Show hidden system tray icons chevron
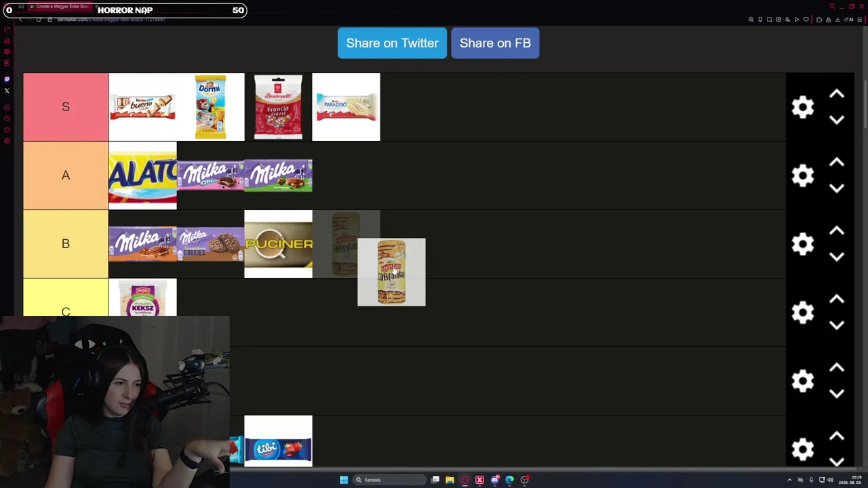Image resolution: width=868 pixels, height=488 pixels. pos(789,480)
